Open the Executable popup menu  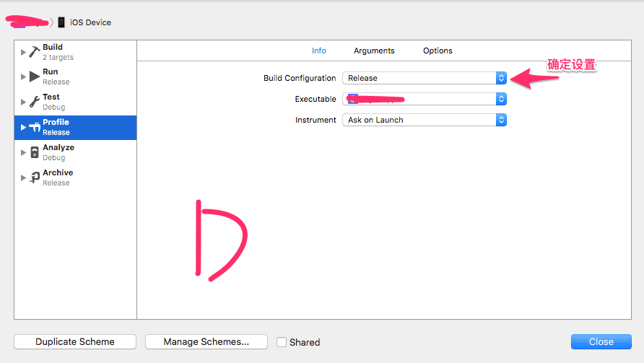[425, 99]
